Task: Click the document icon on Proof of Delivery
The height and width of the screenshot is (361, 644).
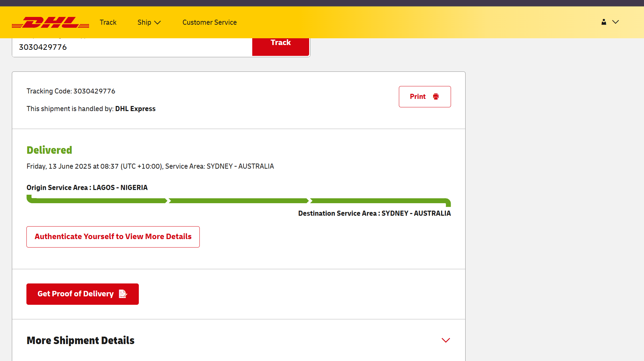Action: pyautogui.click(x=123, y=294)
